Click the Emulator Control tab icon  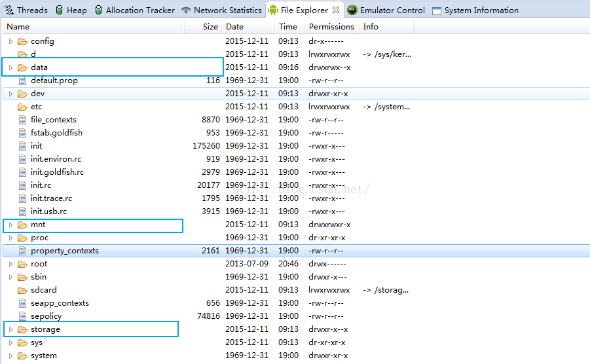pos(352,10)
